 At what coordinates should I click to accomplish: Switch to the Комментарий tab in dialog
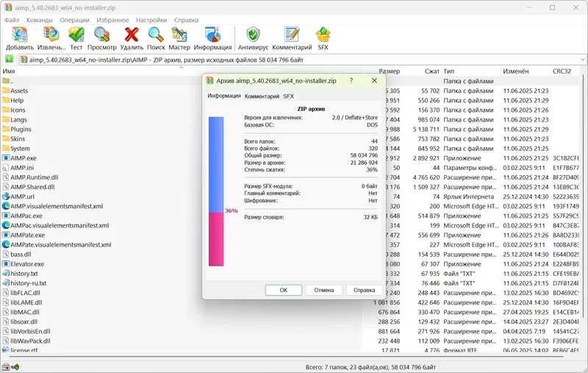pos(262,96)
